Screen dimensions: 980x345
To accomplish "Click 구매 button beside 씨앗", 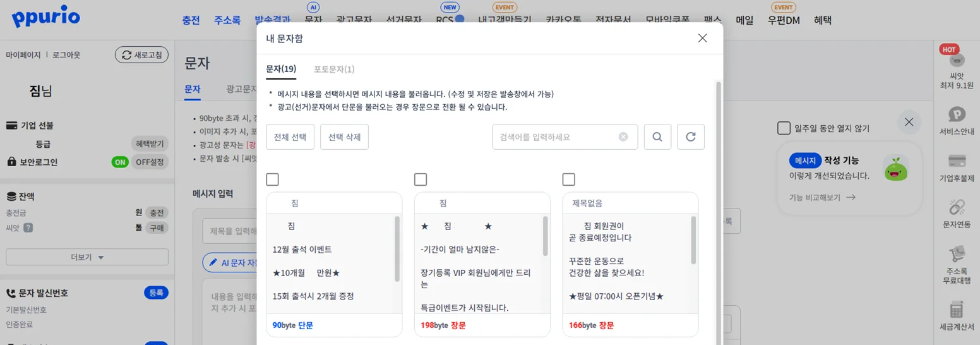I will [156, 228].
